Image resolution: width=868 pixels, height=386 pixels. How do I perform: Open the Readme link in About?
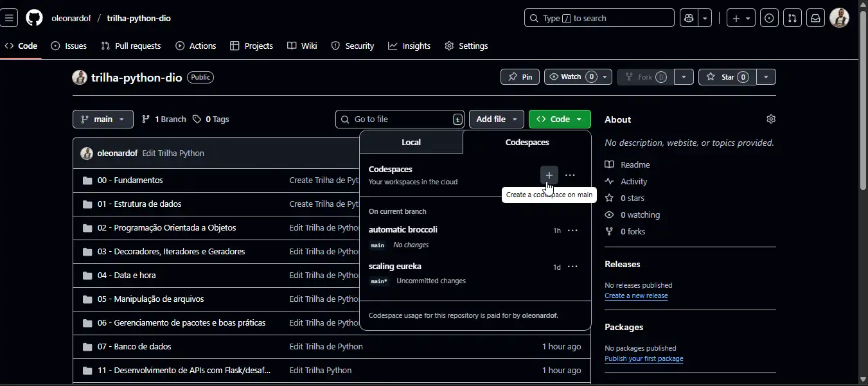pos(635,165)
